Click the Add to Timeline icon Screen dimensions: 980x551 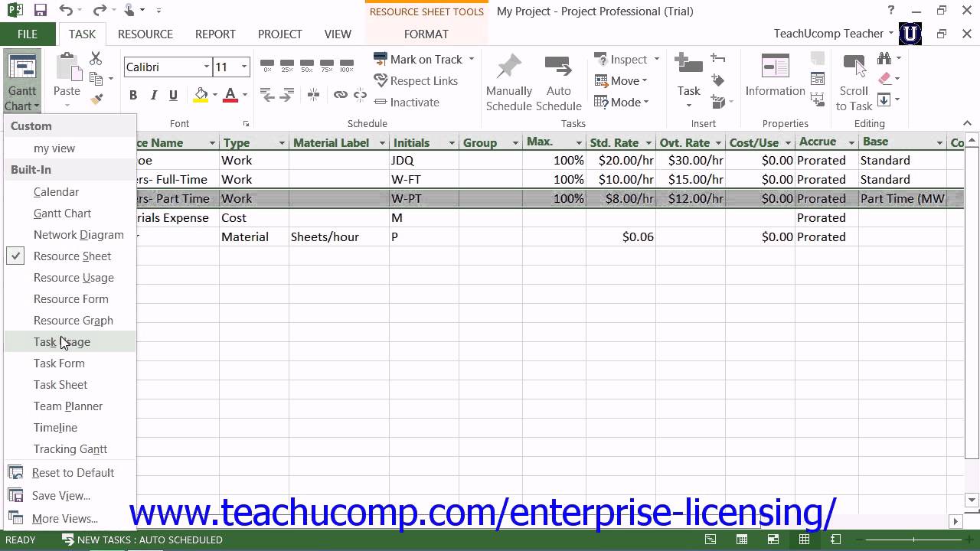coord(818,99)
